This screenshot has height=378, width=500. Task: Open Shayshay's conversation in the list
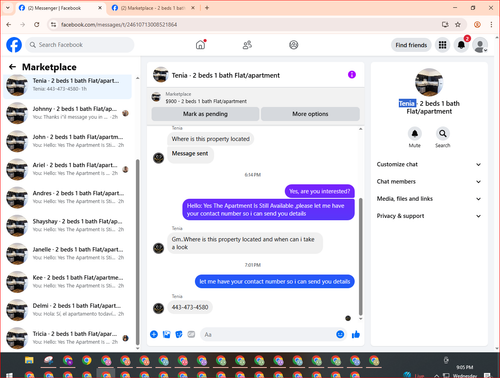tap(68, 225)
